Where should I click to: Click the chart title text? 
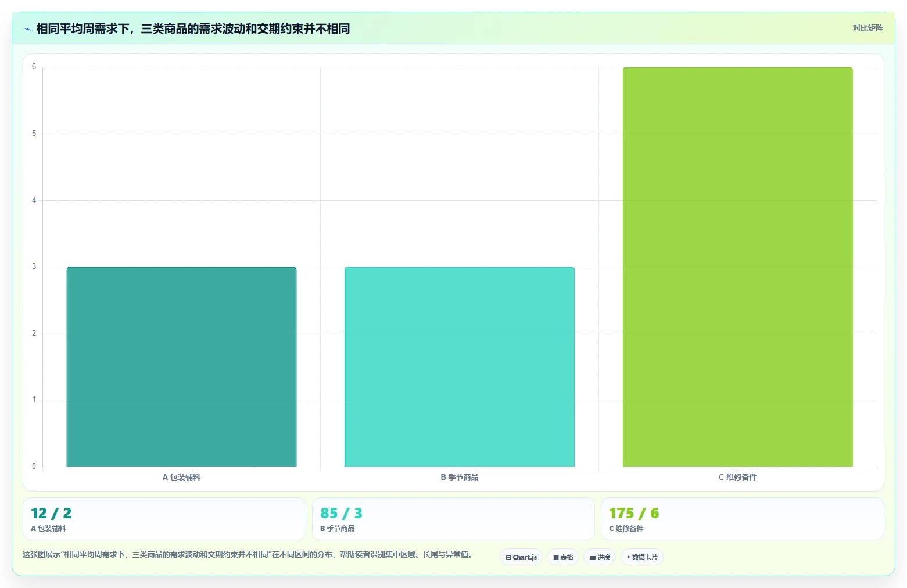click(193, 28)
